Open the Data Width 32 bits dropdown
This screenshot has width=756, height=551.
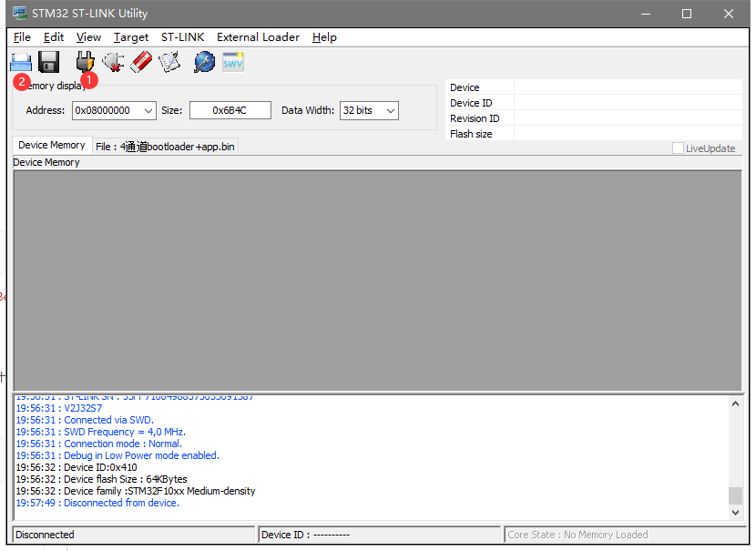click(369, 110)
